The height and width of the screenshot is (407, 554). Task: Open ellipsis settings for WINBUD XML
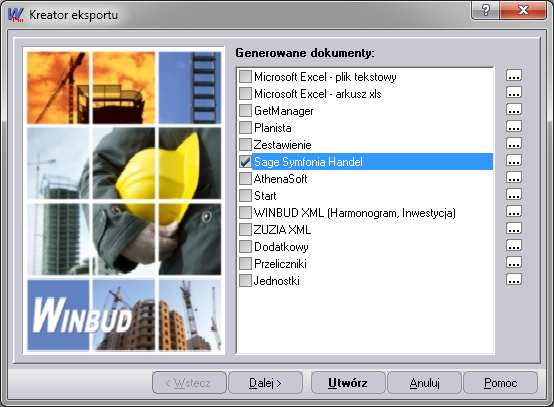[514, 211]
